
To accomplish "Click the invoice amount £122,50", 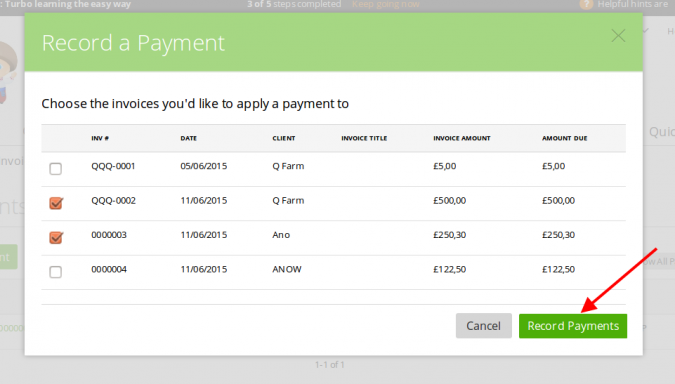I will tap(449, 269).
